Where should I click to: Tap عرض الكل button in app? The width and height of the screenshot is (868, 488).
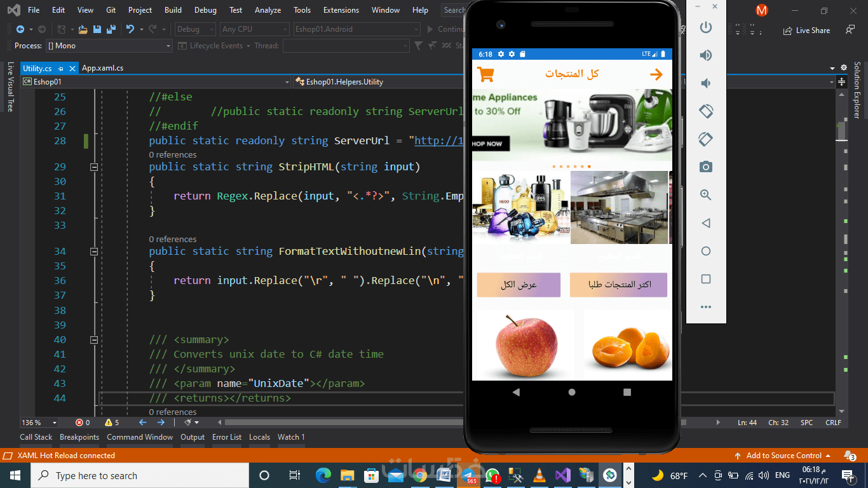coord(519,285)
